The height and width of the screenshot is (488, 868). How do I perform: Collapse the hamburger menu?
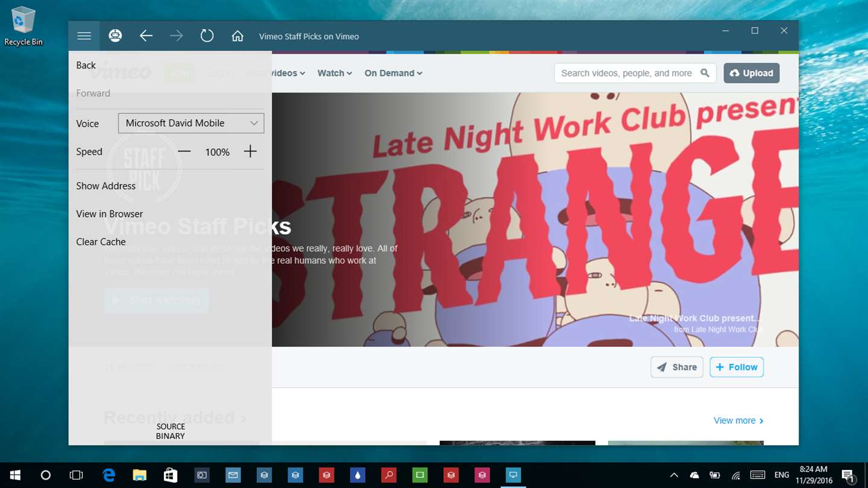[x=84, y=36]
